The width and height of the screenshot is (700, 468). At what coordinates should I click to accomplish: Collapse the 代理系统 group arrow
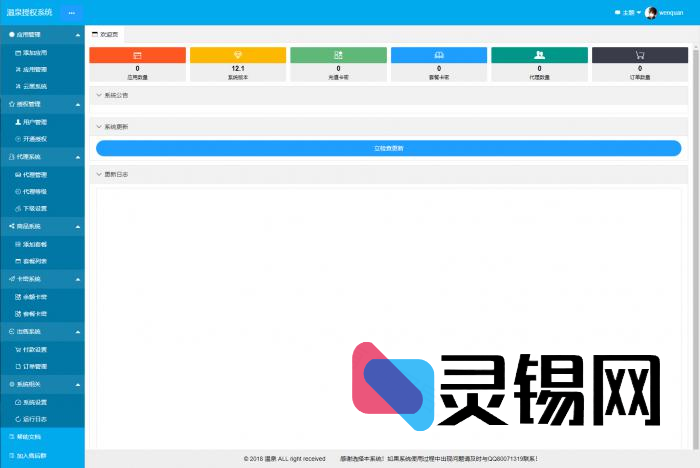(x=78, y=157)
